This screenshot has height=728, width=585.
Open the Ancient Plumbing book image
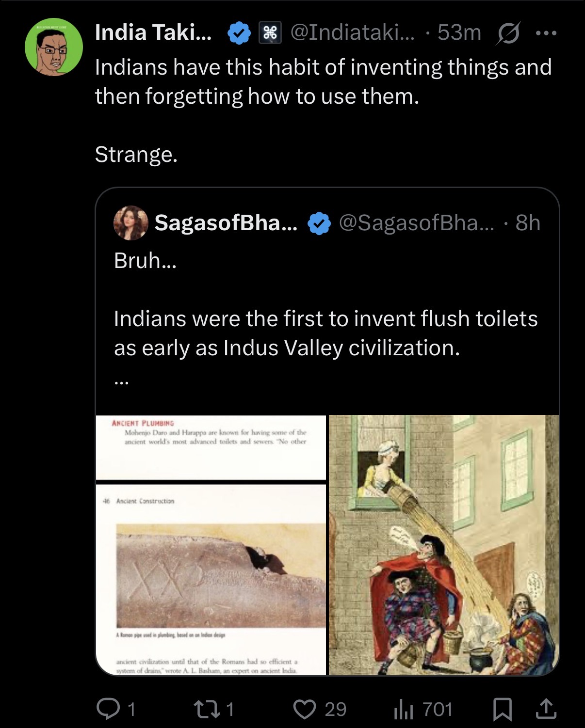coord(211,545)
